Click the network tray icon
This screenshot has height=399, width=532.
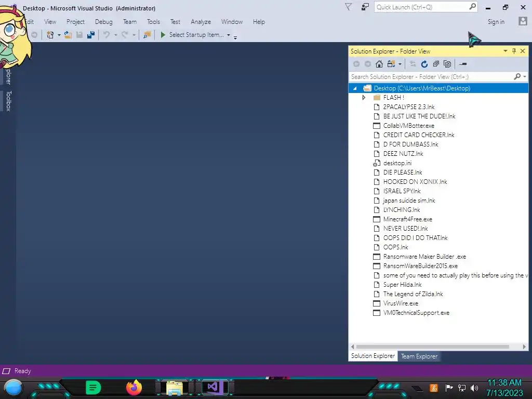click(462, 388)
